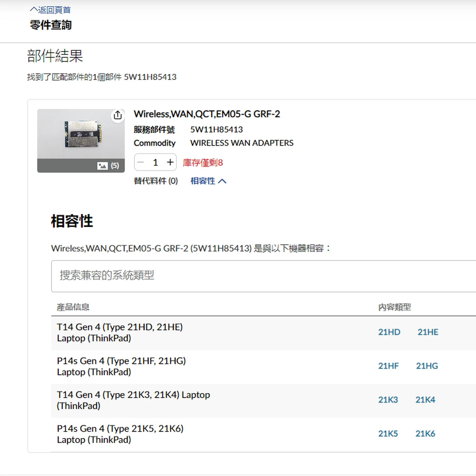The image size is (476, 476).
Task: Click the WIRELESS WAN ADAPTERS commodity value
Action: [242, 143]
